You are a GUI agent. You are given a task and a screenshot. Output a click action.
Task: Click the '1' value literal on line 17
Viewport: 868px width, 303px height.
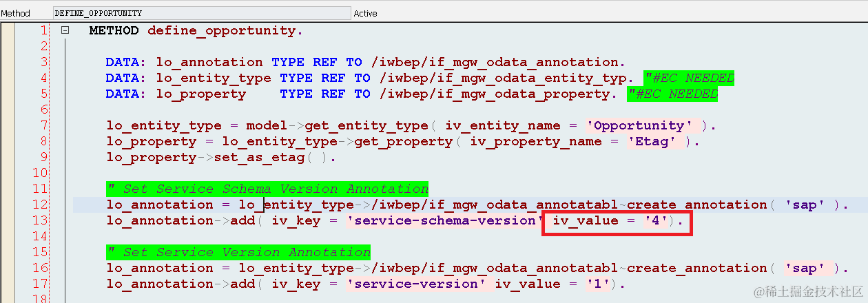[x=597, y=284]
